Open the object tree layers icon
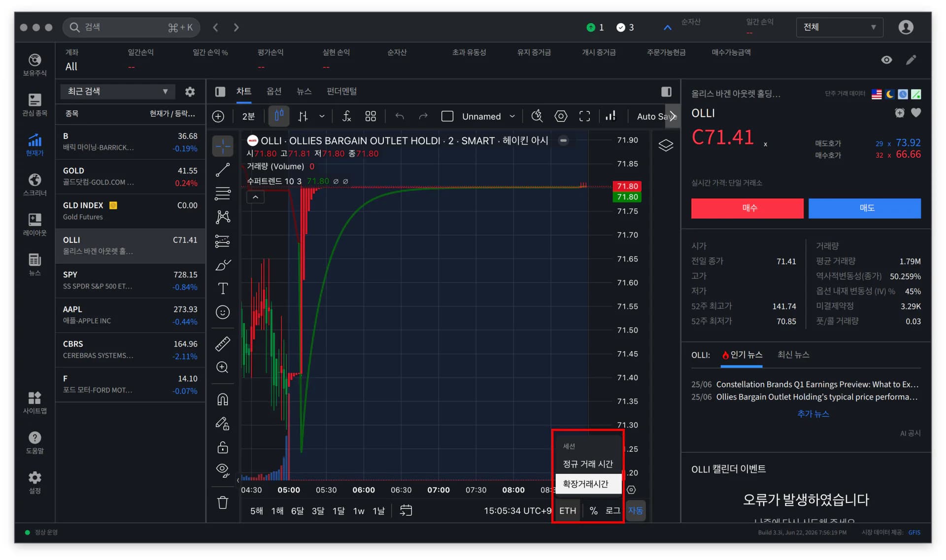Image resolution: width=946 pixels, height=560 pixels. (666, 145)
